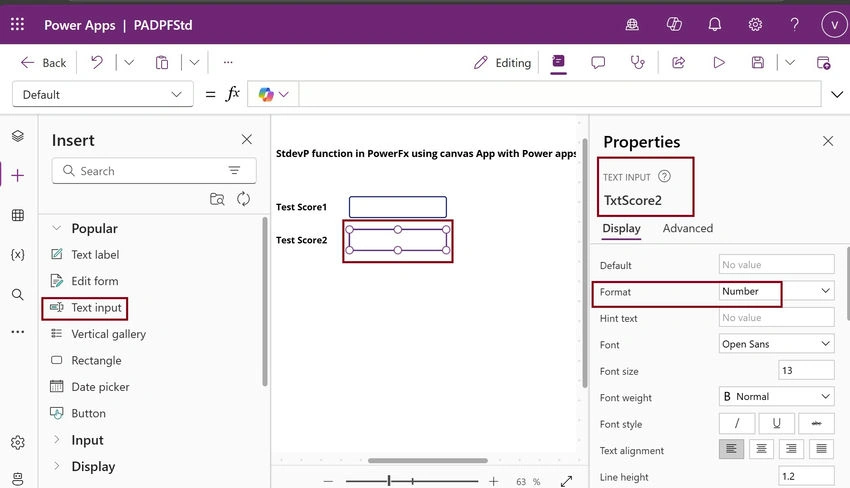Click inside the formula bar input
Image resolution: width=850 pixels, height=488 pixels.
pyautogui.click(x=559, y=94)
